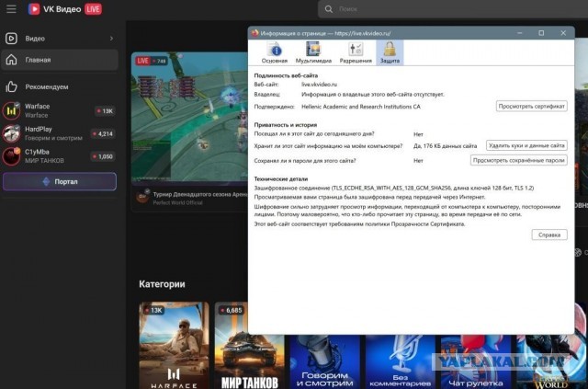Expand the Видео chevron arrow
The width and height of the screenshot is (588, 389).
(111, 39)
